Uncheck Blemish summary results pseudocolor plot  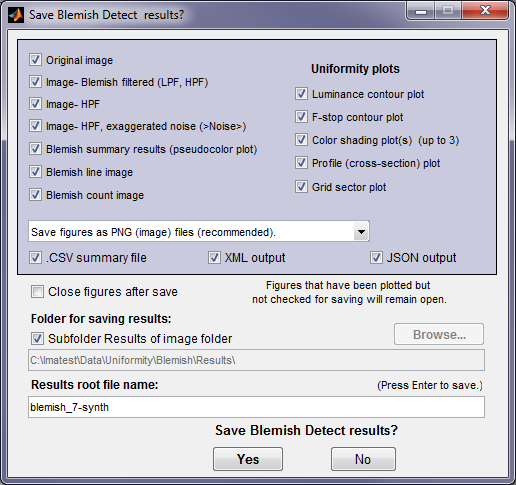[x=35, y=149]
